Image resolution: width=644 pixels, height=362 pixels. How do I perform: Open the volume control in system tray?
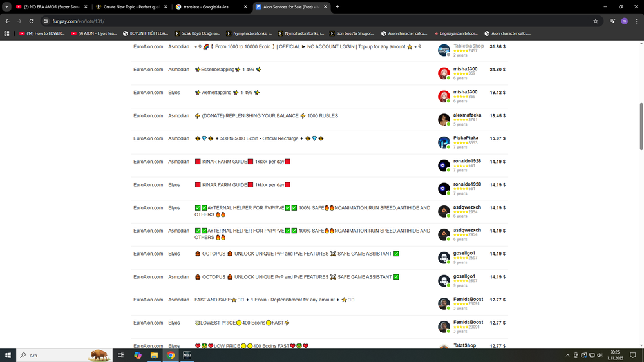point(600,356)
